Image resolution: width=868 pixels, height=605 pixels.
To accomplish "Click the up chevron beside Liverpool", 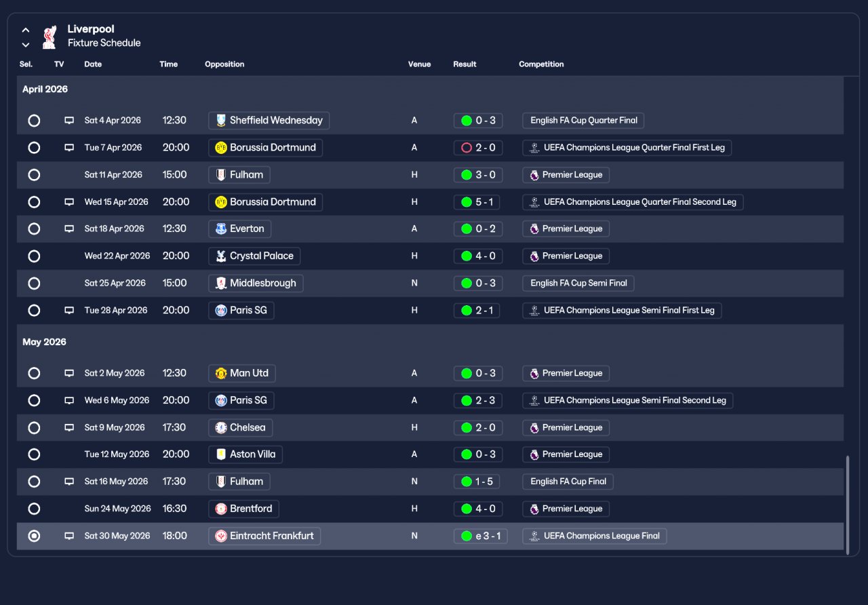I will pos(26,30).
